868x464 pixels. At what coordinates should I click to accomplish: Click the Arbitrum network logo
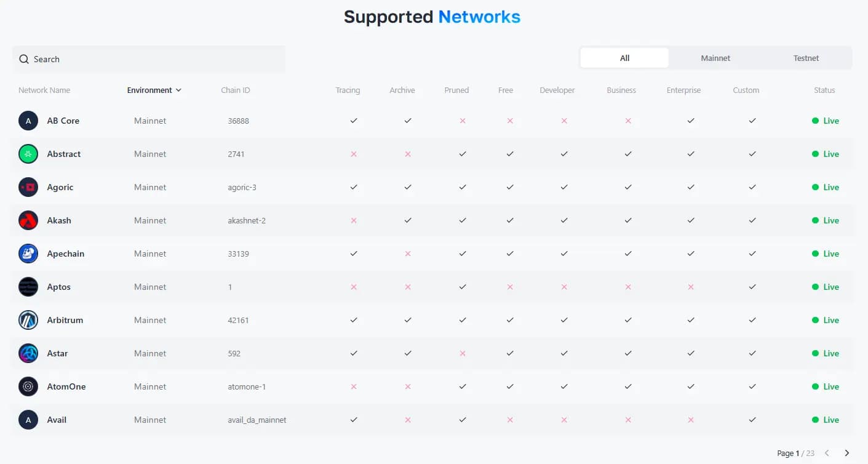point(28,320)
